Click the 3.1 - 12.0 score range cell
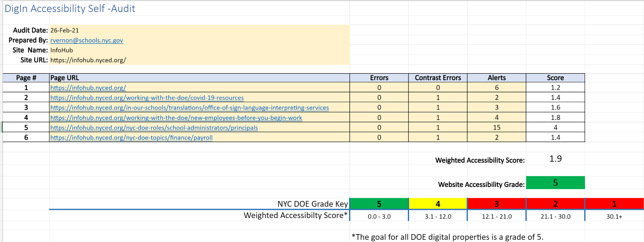Screen dimensions: 644x242 [x=438, y=216]
